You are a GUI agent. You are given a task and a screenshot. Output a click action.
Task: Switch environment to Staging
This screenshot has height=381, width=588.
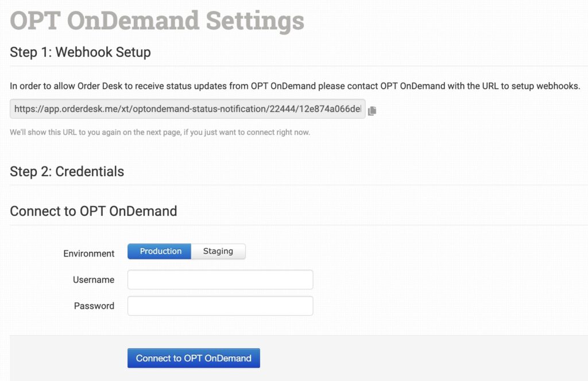(218, 251)
